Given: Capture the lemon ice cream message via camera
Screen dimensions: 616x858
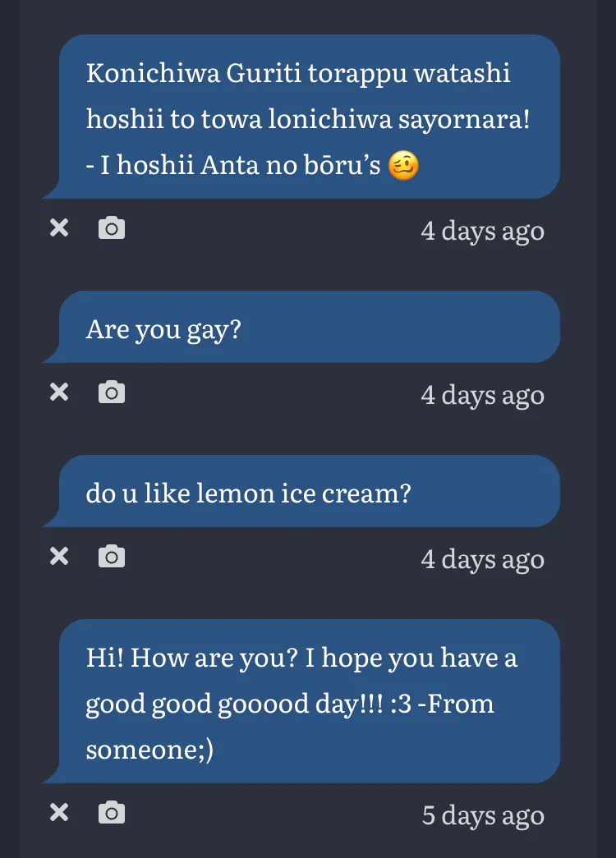Looking at the screenshot, I should [x=112, y=557].
